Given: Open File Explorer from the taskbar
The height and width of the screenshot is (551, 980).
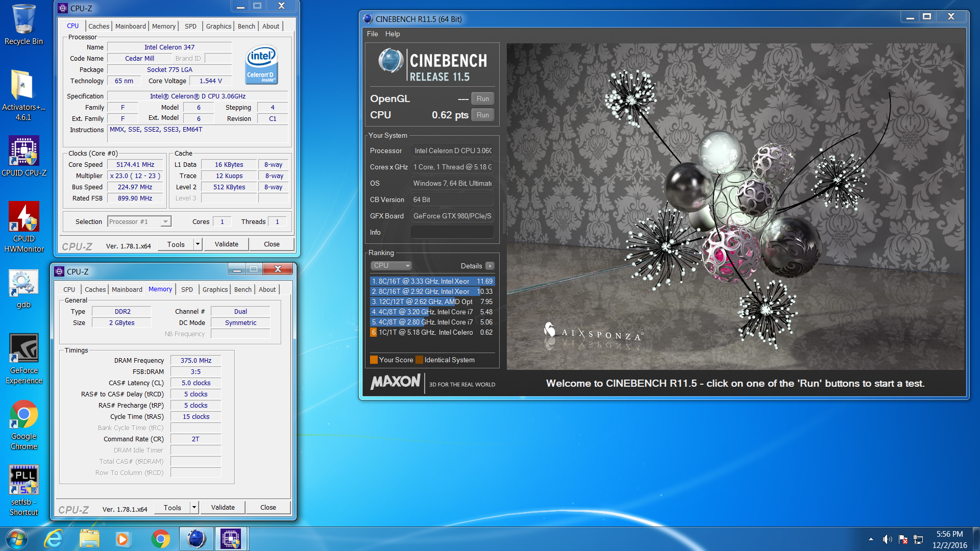Looking at the screenshot, I should 89,539.
